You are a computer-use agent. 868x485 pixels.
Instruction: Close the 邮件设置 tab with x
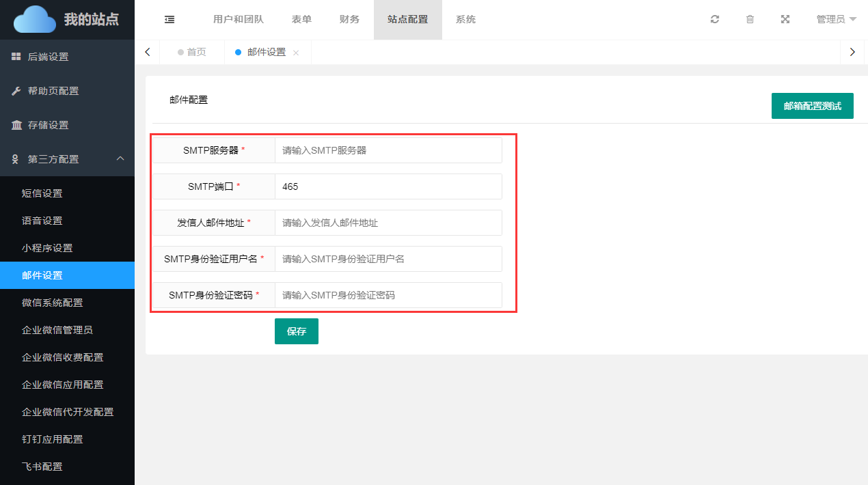[296, 53]
